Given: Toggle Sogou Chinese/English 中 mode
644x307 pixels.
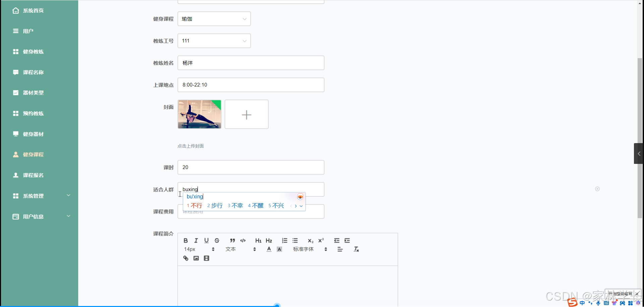Looking at the screenshot, I should pos(582,303).
